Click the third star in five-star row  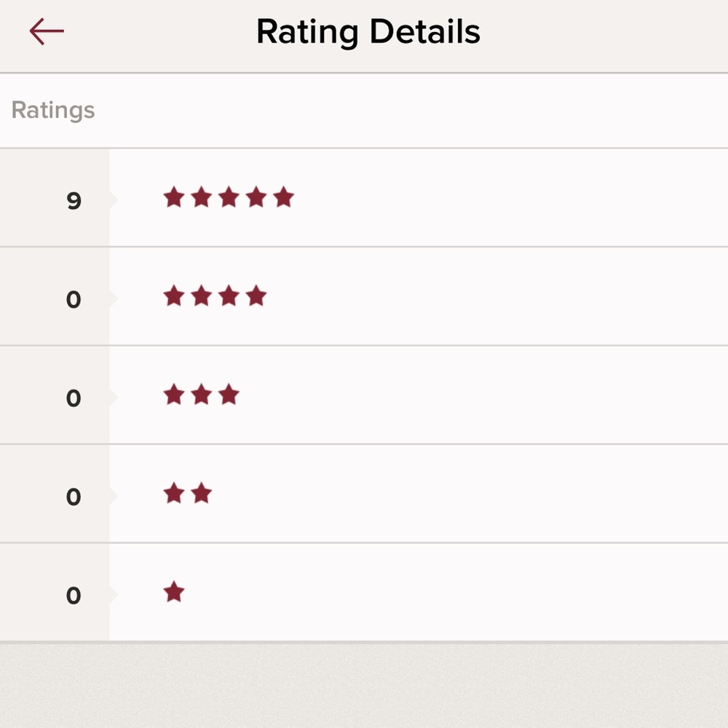pos(229,197)
